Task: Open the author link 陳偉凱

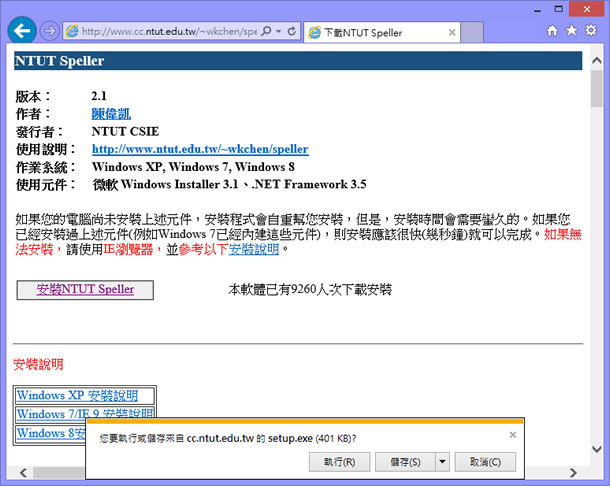Action: point(111,114)
